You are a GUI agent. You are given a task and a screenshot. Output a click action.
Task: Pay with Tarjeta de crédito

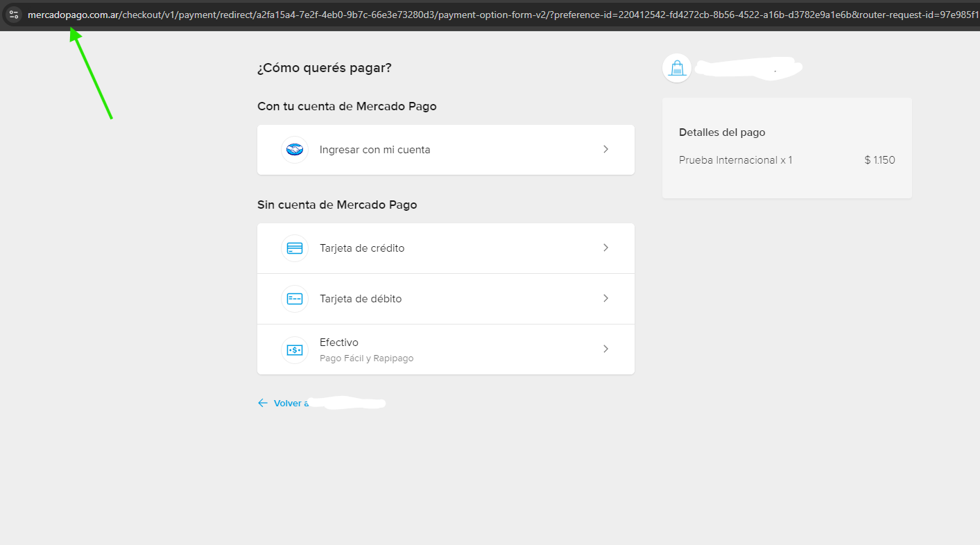446,248
